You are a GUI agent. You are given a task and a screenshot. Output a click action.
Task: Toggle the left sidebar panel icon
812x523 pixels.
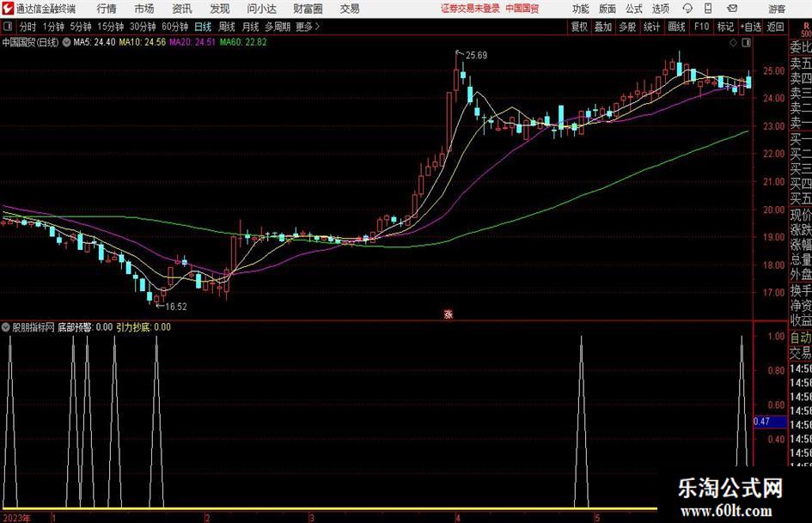tap(7, 27)
